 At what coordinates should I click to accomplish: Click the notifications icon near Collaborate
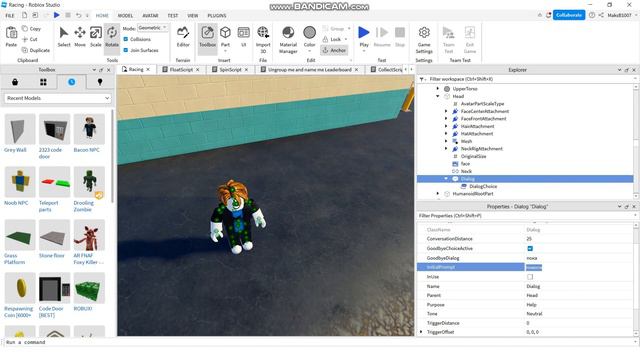pos(549,15)
